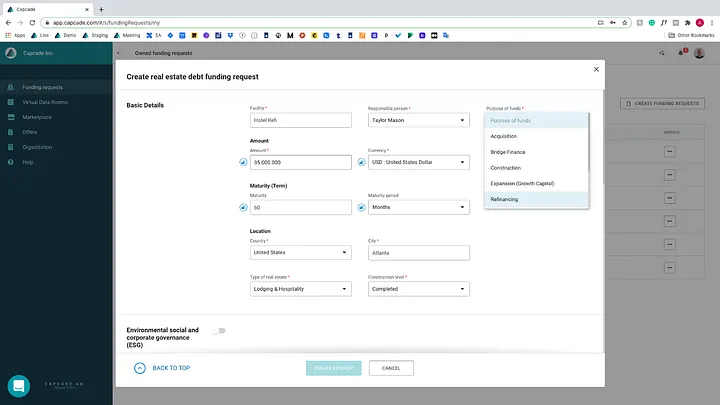Click the Organization sidebar icon
Viewport: 720px width, 405px height.
[11, 147]
